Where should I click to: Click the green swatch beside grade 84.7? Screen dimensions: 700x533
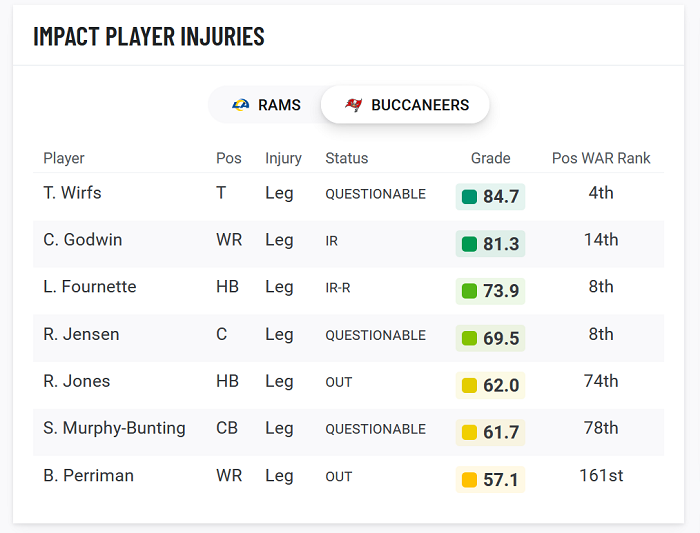click(469, 197)
